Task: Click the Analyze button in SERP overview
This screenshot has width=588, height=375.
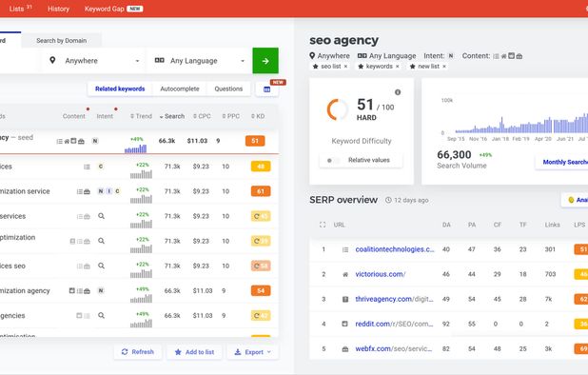Action: pyautogui.click(x=576, y=200)
